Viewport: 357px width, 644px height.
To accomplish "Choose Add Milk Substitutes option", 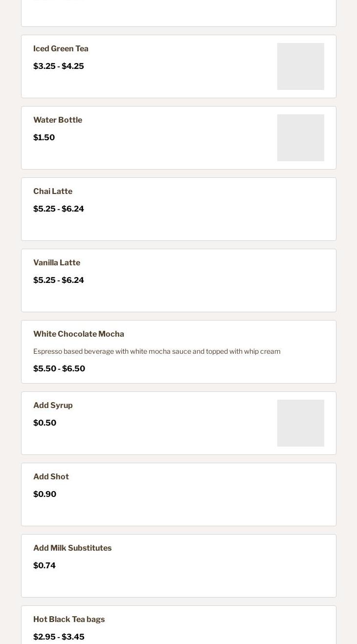I will [x=72, y=548].
